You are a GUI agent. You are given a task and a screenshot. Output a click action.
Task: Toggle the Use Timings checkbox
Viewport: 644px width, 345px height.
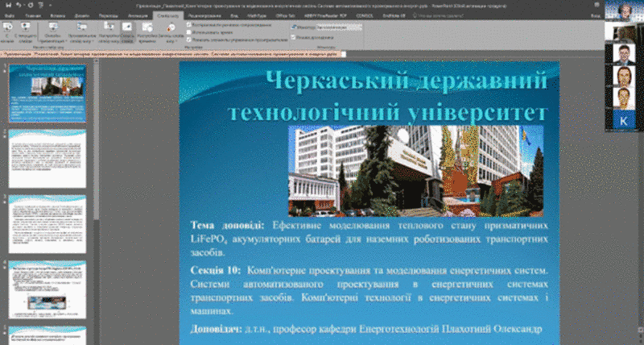coord(189,31)
